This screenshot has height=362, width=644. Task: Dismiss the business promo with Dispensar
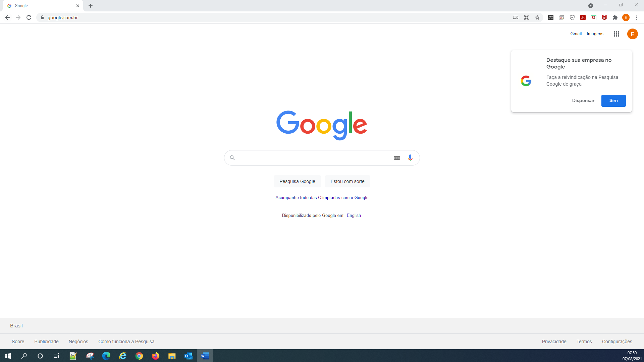583,101
